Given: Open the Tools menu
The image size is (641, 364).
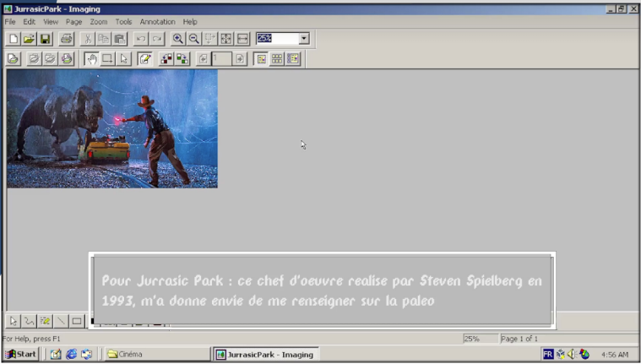Looking at the screenshot, I should tap(123, 22).
